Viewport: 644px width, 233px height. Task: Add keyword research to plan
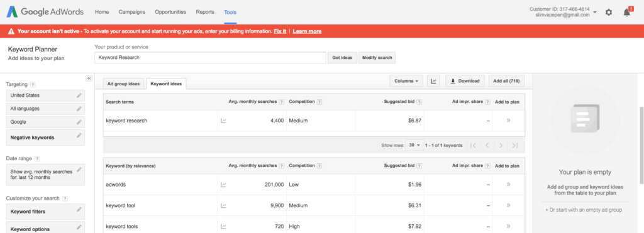pos(508,121)
